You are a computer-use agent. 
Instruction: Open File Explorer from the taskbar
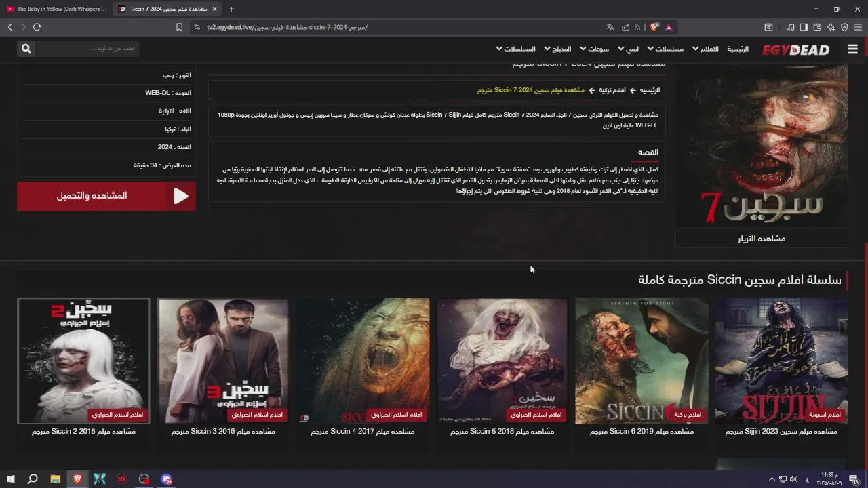coord(56,479)
